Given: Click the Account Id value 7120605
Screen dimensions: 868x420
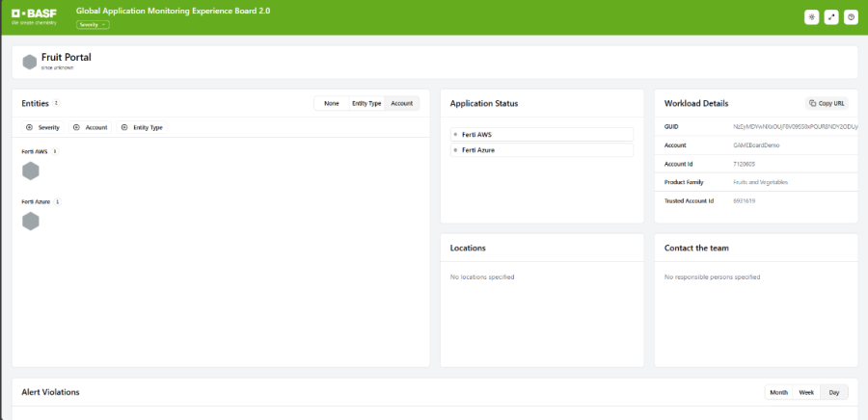Looking at the screenshot, I should coord(745,164).
